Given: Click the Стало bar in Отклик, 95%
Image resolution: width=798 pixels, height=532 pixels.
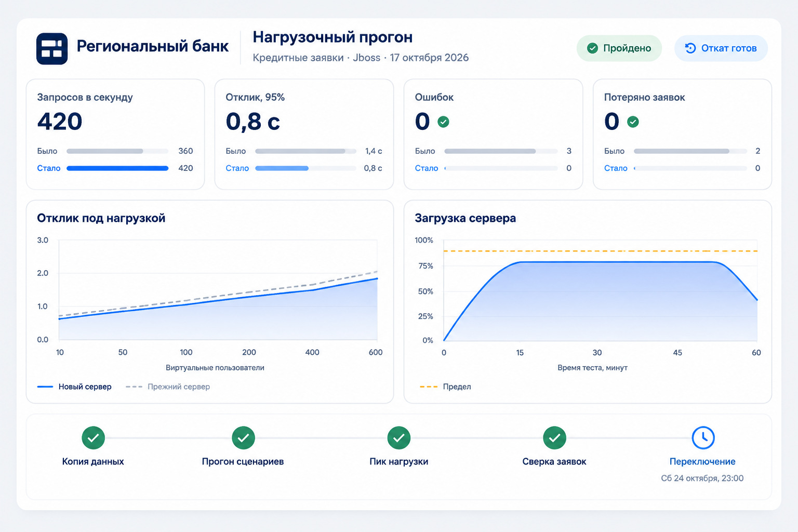Looking at the screenshot, I should pyautogui.click(x=305, y=168).
